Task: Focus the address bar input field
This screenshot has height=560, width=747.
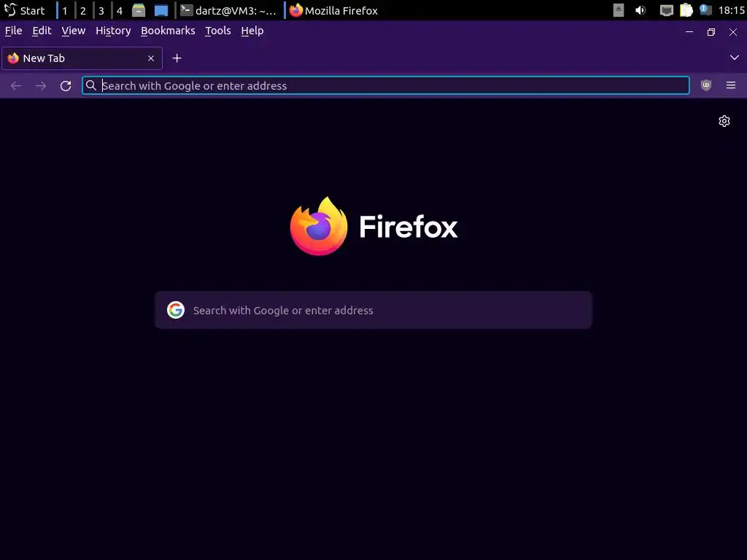Action: 385,86
